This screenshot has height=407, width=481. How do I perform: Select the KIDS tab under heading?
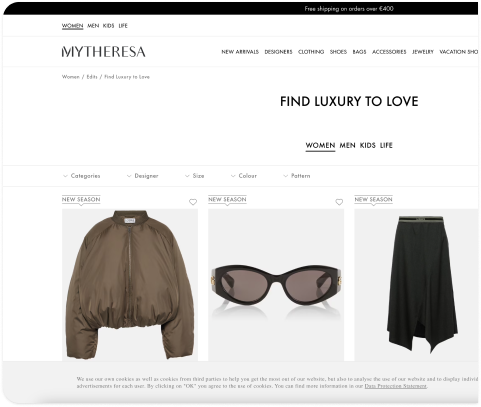click(x=368, y=145)
